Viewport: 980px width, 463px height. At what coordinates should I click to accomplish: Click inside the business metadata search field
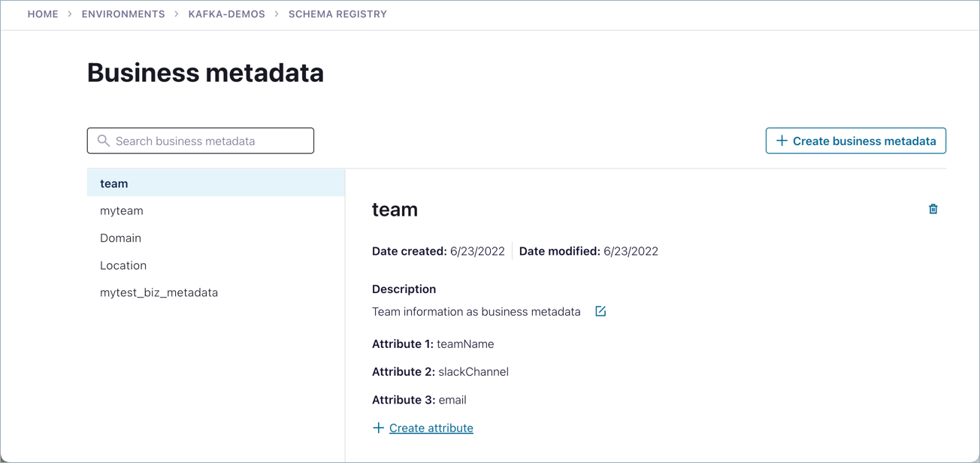coord(200,141)
